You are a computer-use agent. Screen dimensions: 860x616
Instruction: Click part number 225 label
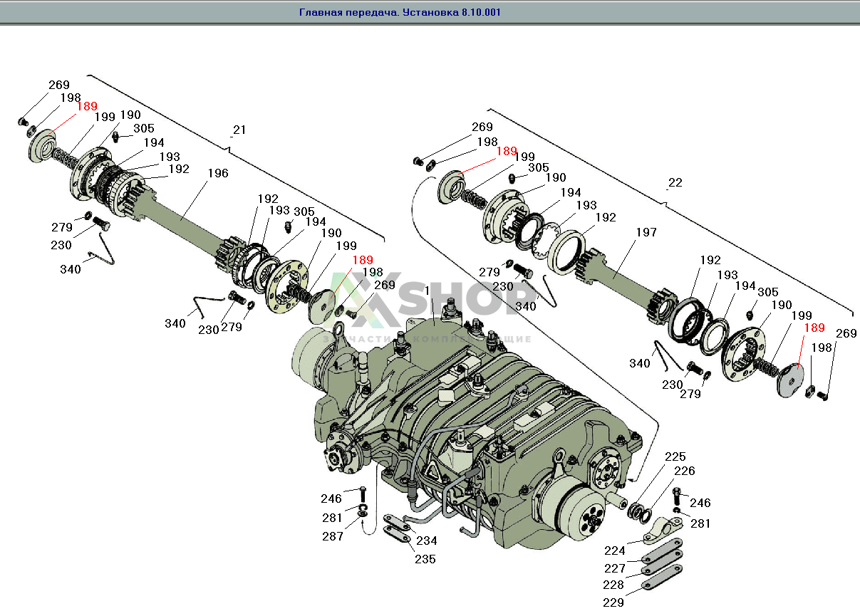coord(675,456)
